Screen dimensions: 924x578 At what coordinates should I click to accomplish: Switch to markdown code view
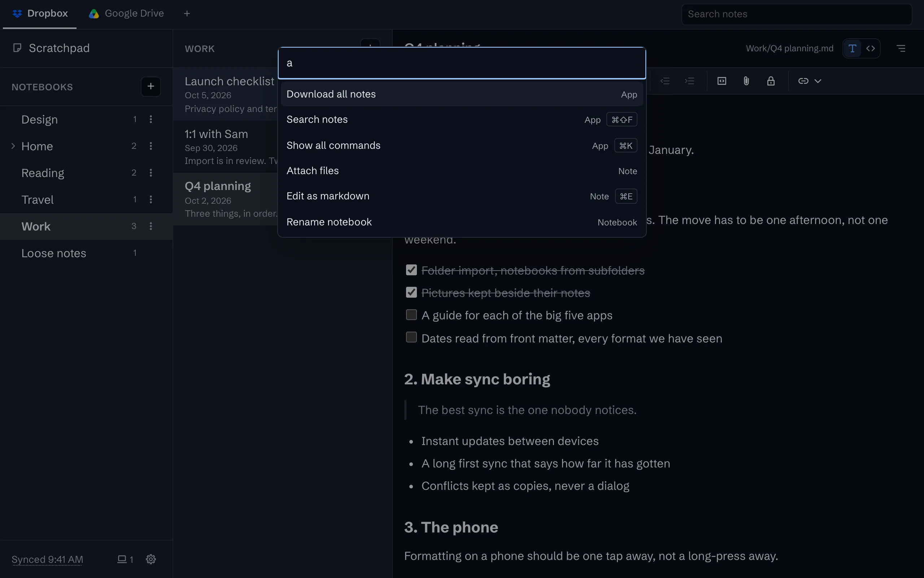pos(871,48)
